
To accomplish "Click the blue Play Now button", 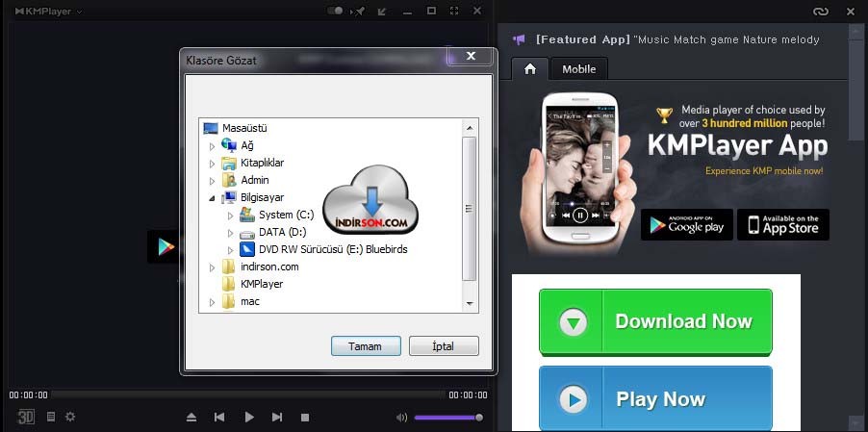I will [x=655, y=398].
